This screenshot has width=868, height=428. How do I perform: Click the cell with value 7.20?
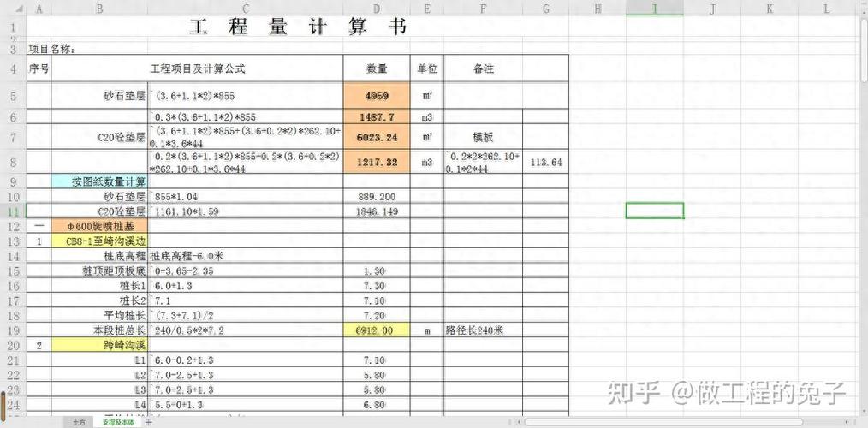pos(377,316)
